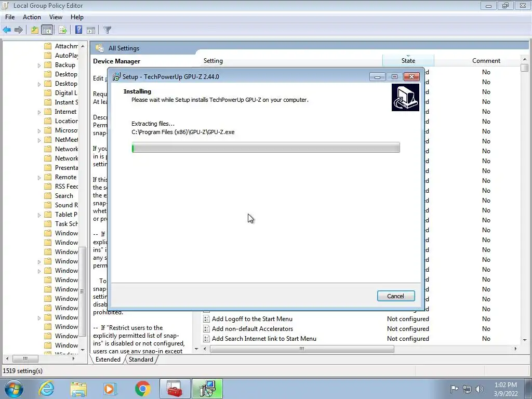
Task: Open the Windows Start orb
Action: point(14,389)
